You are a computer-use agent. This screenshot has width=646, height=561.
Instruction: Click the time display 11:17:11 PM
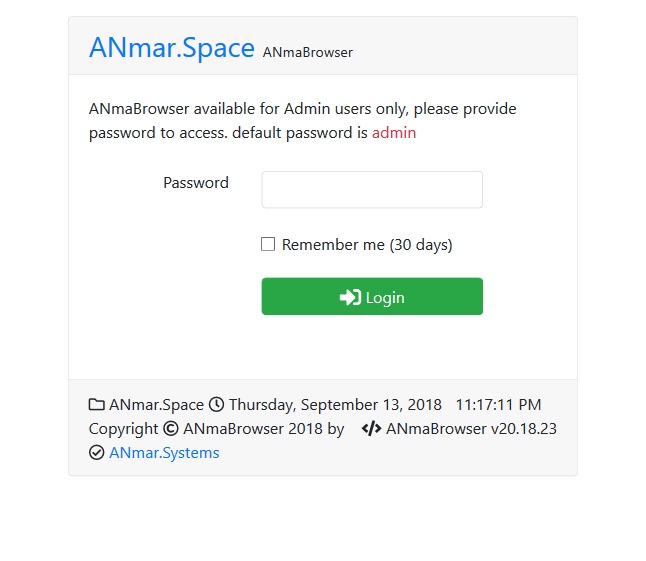tap(498, 405)
